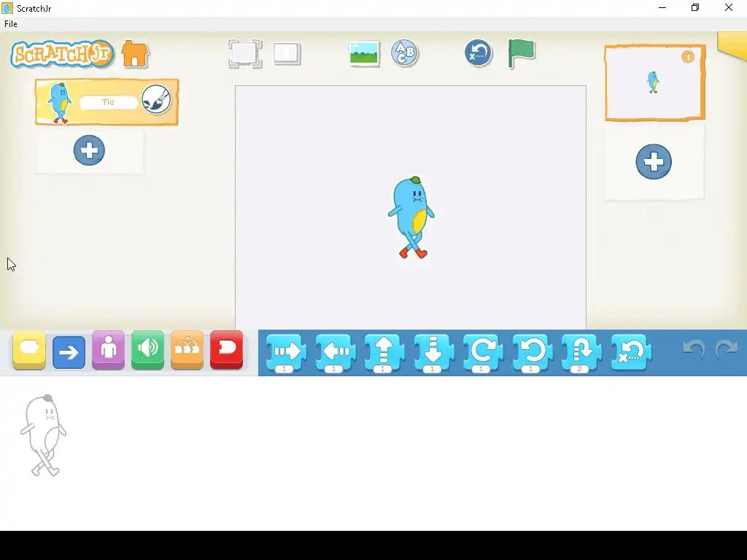
Task: Reset characters to starting positions
Action: click(478, 52)
